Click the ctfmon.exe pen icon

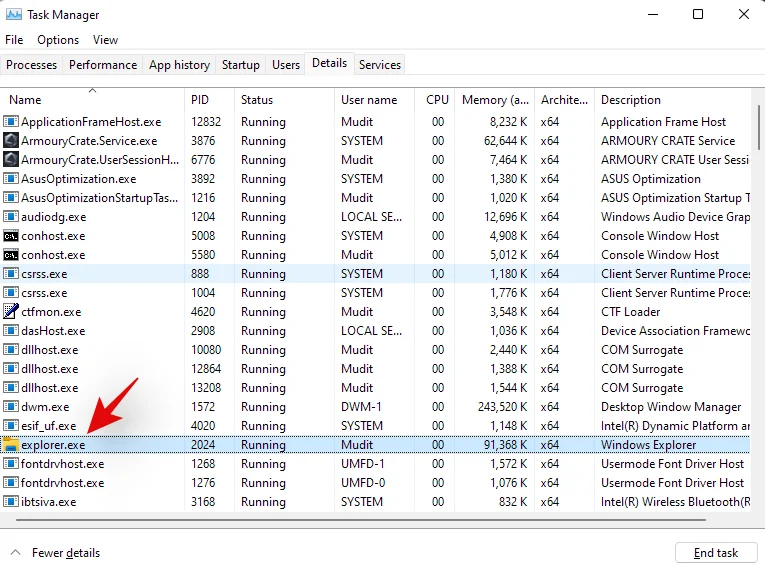coord(11,311)
